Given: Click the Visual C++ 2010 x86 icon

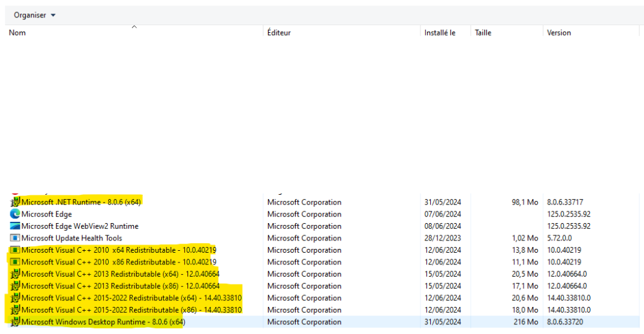Looking at the screenshot, I should (x=15, y=262).
